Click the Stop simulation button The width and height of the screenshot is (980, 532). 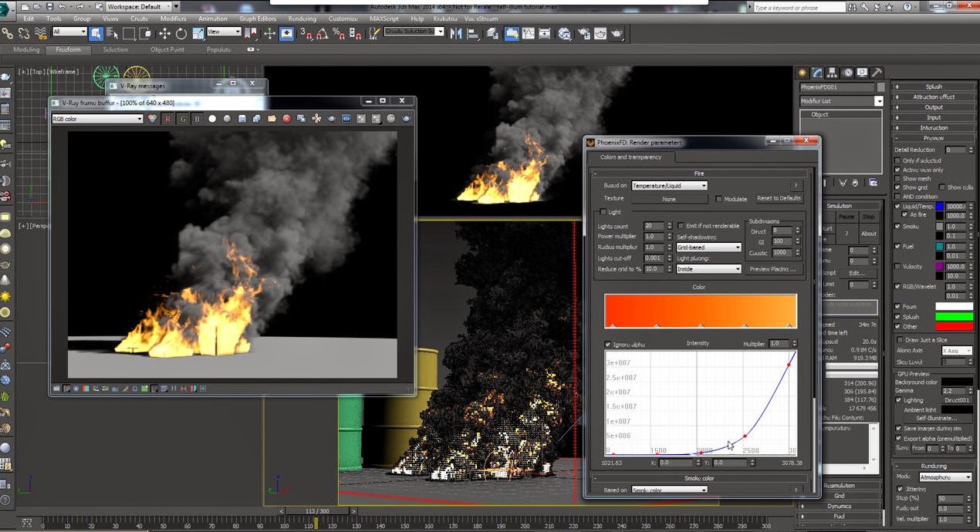(x=869, y=217)
